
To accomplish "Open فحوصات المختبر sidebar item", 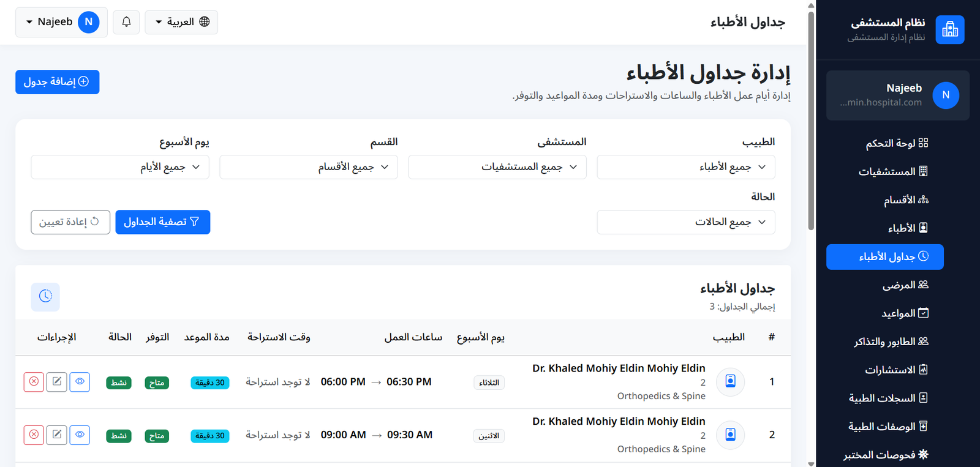I will (x=886, y=455).
